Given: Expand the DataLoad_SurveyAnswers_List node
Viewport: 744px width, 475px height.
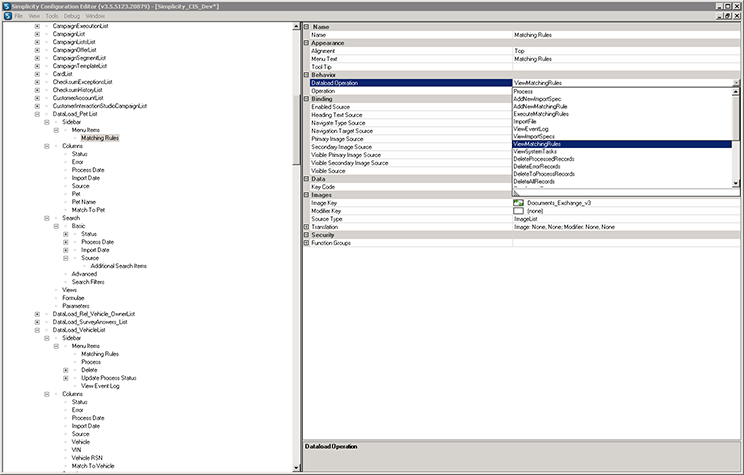Looking at the screenshot, I should point(37,322).
